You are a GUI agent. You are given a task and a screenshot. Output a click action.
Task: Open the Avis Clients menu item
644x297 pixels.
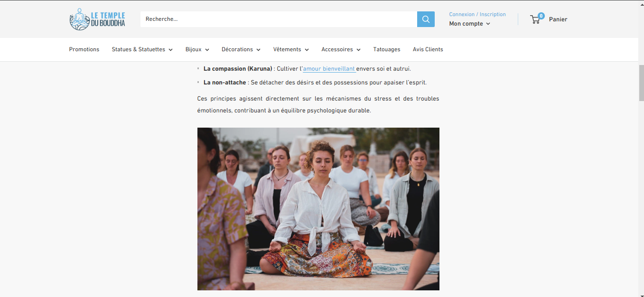428,49
